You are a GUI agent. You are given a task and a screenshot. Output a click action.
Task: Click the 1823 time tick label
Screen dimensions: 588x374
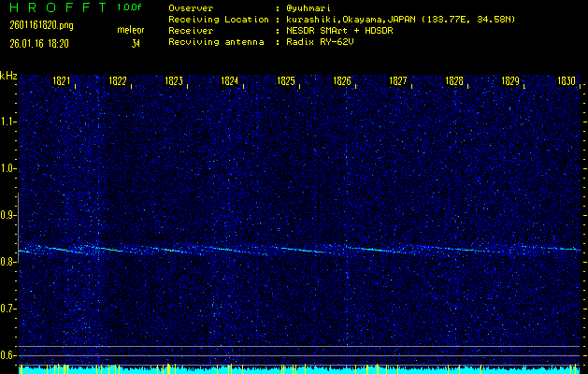[x=174, y=82]
